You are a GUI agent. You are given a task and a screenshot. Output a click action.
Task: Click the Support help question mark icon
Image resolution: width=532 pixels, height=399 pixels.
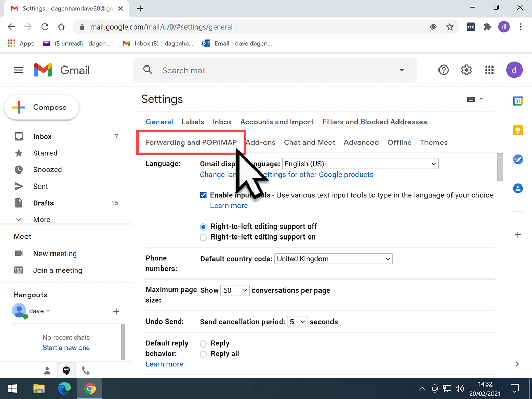coord(444,70)
